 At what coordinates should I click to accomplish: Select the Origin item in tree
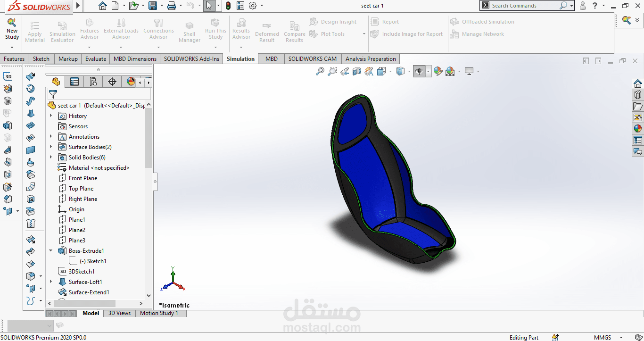(76, 209)
